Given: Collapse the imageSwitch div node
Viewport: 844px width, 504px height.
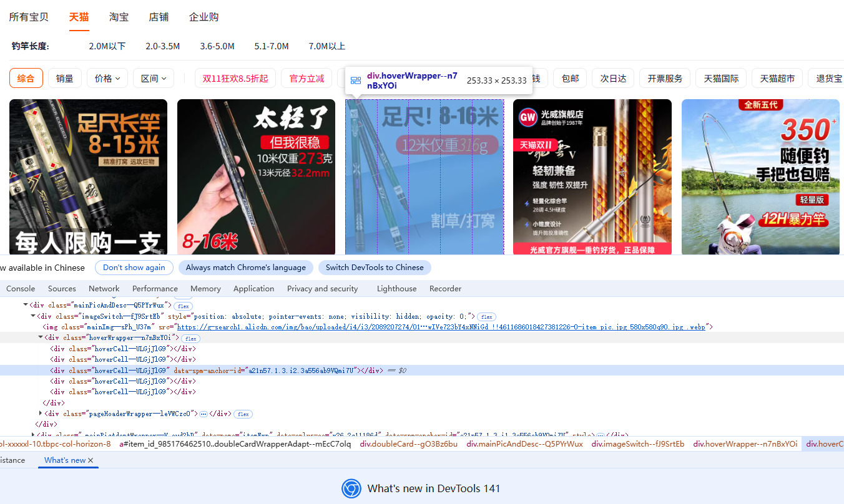Looking at the screenshot, I should [33, 316].
